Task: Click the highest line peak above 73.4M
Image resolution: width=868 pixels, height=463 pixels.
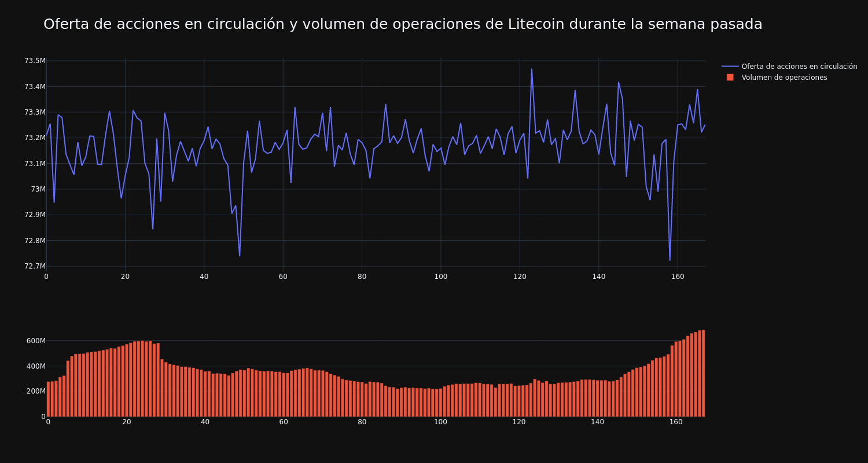Action: click(x=532, y=69)
